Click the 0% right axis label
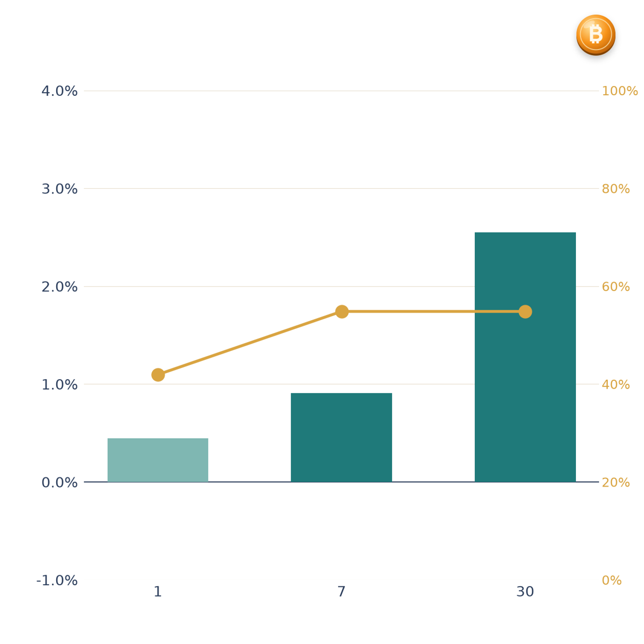Viewport: 644px width, 644px height. pos(611,581)
